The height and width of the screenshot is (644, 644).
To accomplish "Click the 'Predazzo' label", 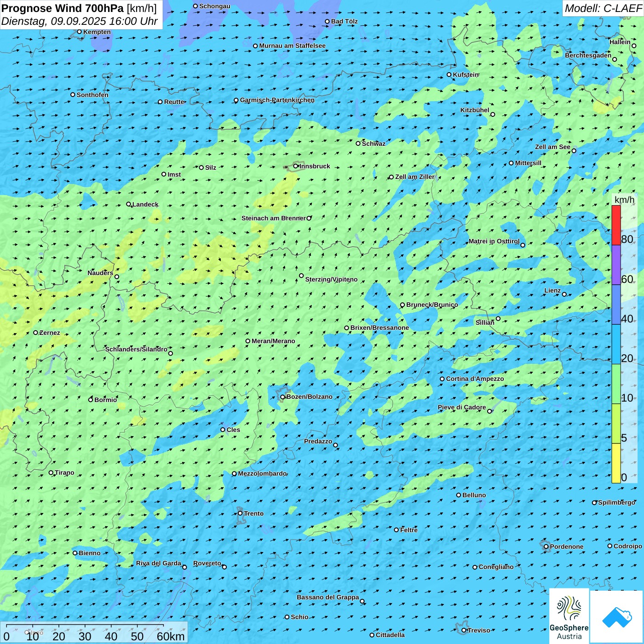I will click(318, 441).
